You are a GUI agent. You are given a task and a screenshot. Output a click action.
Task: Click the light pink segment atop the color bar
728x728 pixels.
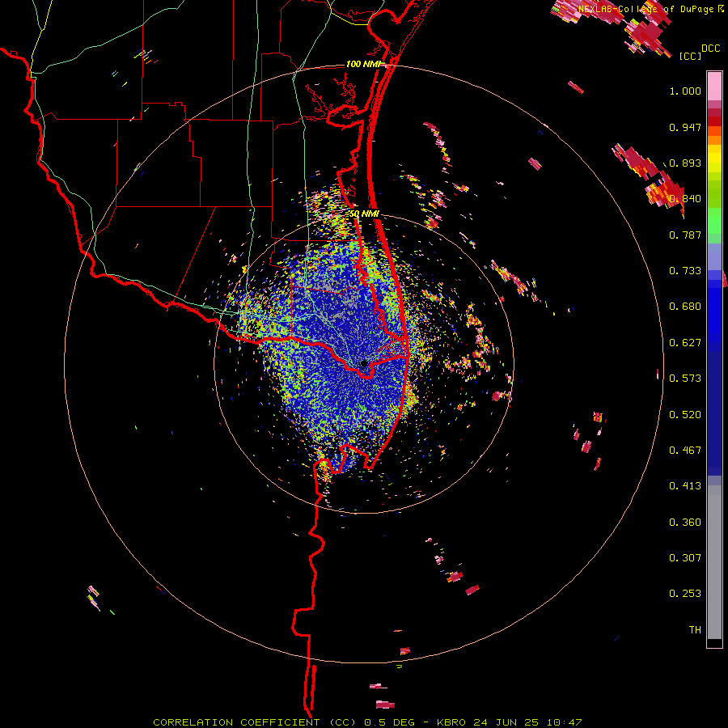point(714,86)
